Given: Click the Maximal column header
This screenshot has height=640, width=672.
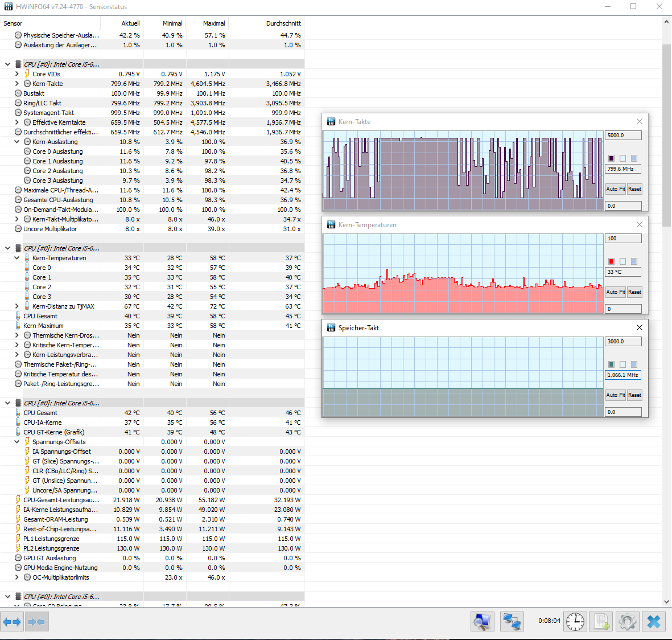Looking at the screenshot, I should [208, 23].
